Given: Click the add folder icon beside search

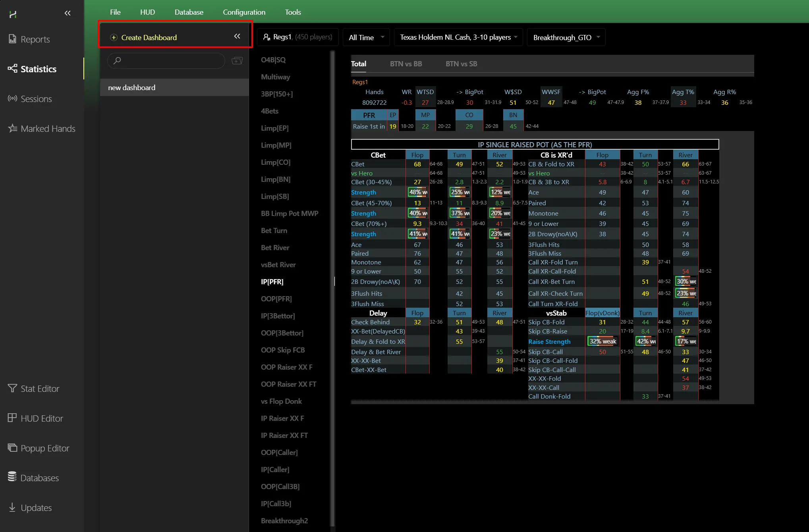Looking at the screenshot, I should 237,61.
